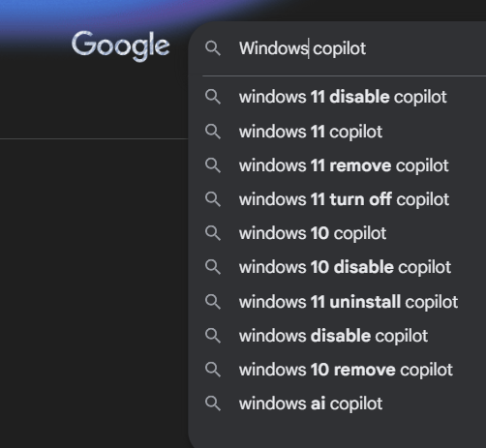Click the search icon beside Windows copilot input

[x=213, y=48]
